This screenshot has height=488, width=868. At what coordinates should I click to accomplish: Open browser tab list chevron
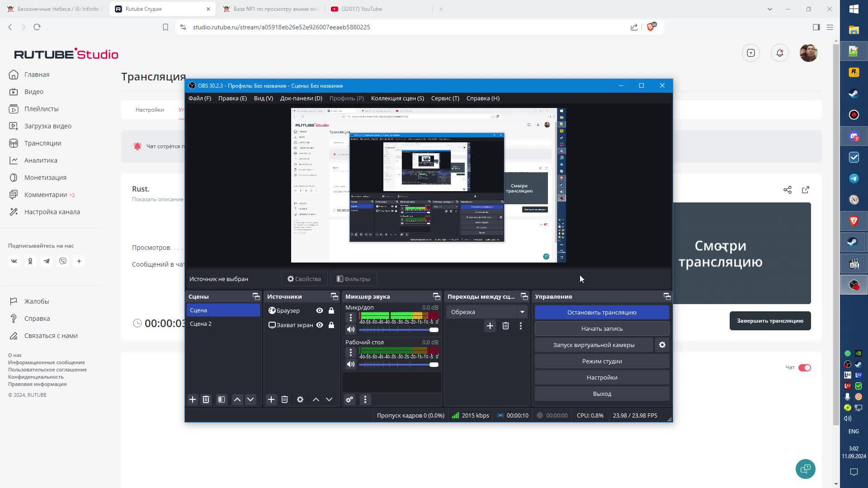769,9
